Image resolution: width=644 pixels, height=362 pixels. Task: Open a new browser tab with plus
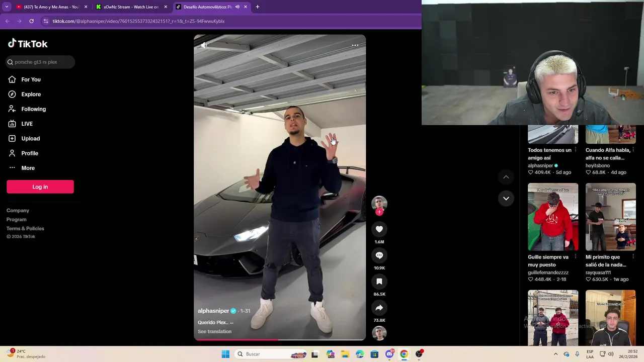pyautogui.click(x=258, y=7)
